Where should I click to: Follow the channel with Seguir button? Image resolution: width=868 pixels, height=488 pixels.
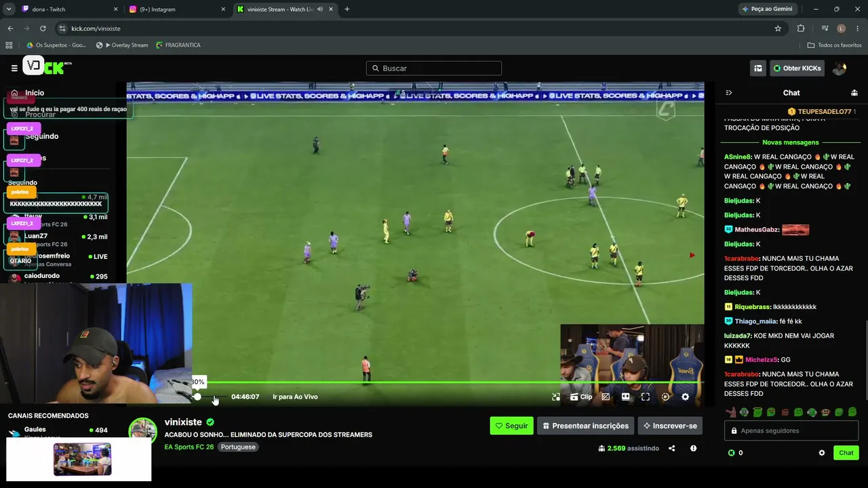pyautogui.click(x=511, y=426)
